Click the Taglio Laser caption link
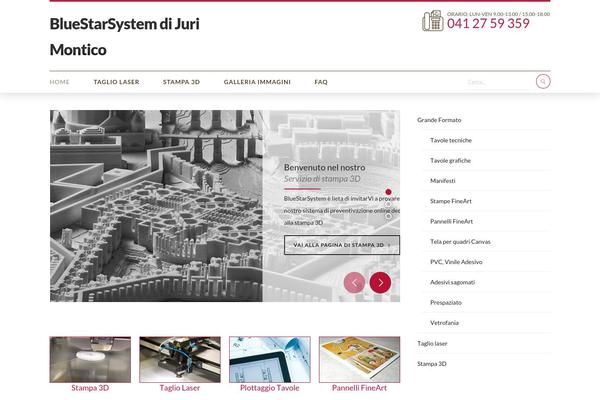 180,388
